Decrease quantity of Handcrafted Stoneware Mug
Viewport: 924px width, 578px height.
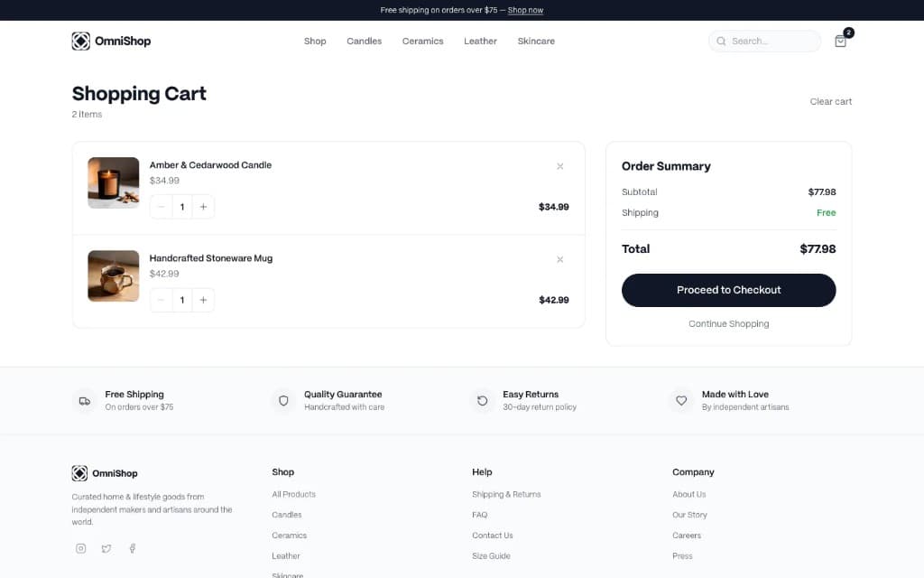click(x=161, y=300)
